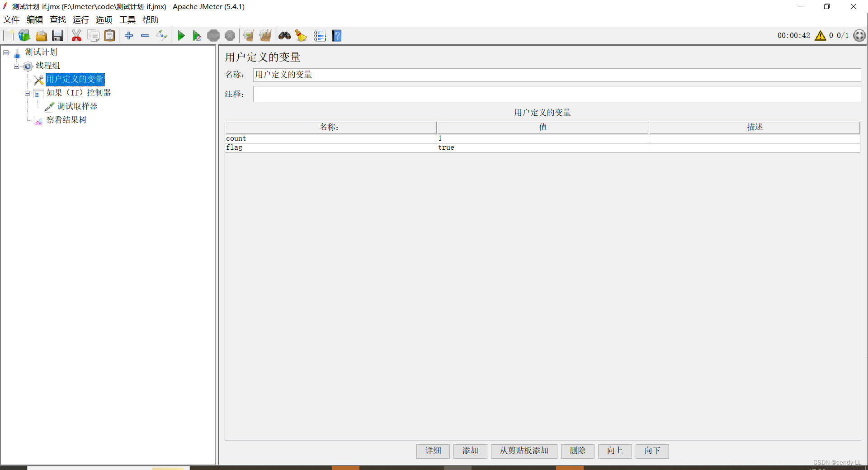Image resolution: width=868 pixels, height=470 pixels.
Task: Click the 注释 input field
Action: pyautogui.click(x=557, y=94)
